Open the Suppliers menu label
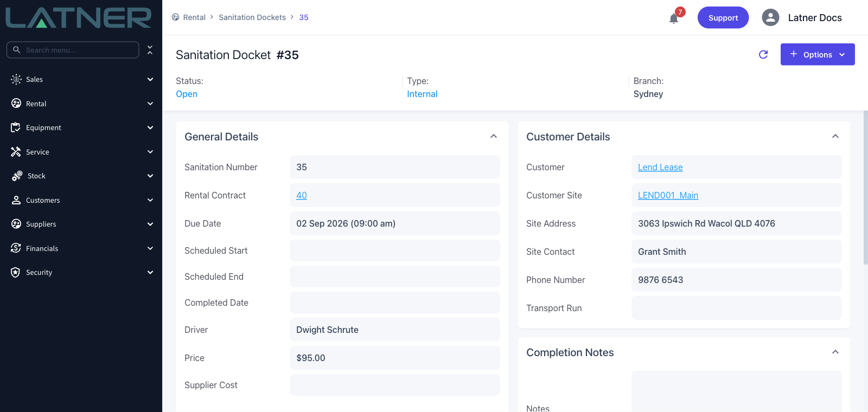Screen dimensions: 868x412 point(41,224)
